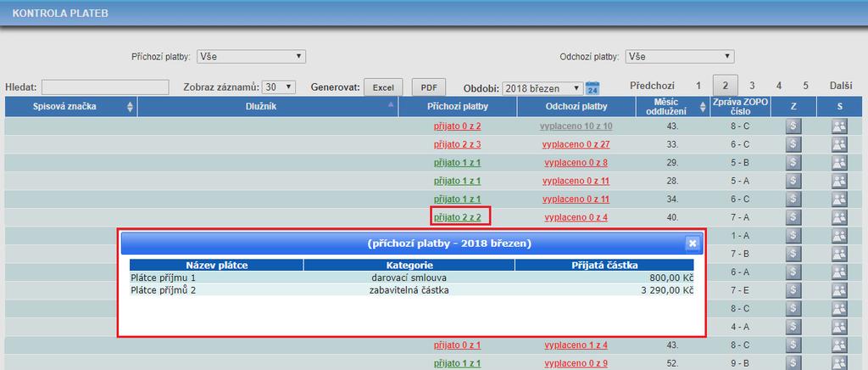Click dollar Z icon in vyplaceno 1 z 4 row

(793, 345)
